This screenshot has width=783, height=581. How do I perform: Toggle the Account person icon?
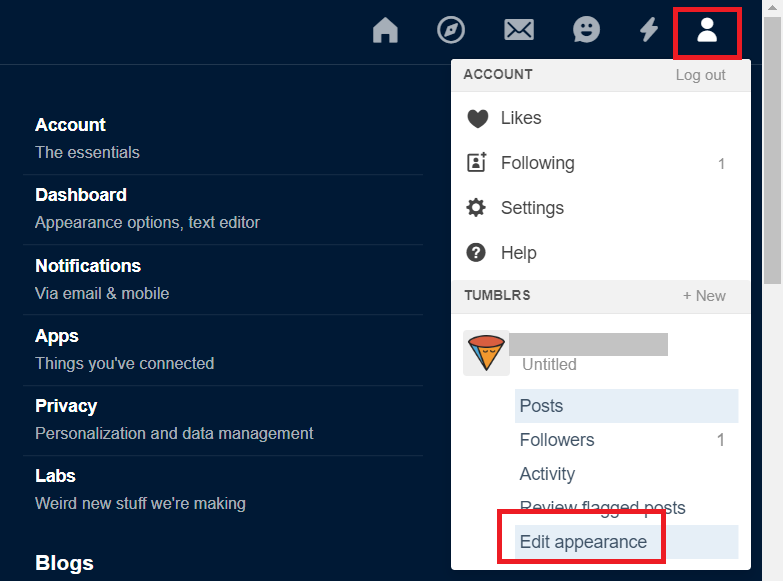point(707,30)
